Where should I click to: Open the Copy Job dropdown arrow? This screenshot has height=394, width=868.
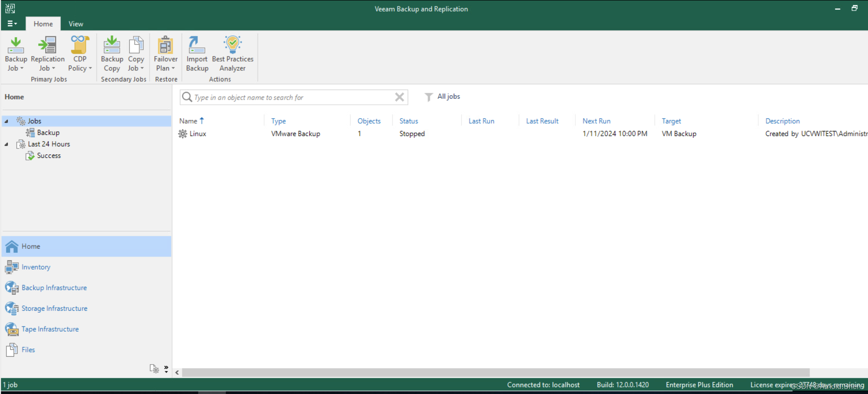point(142,69)
